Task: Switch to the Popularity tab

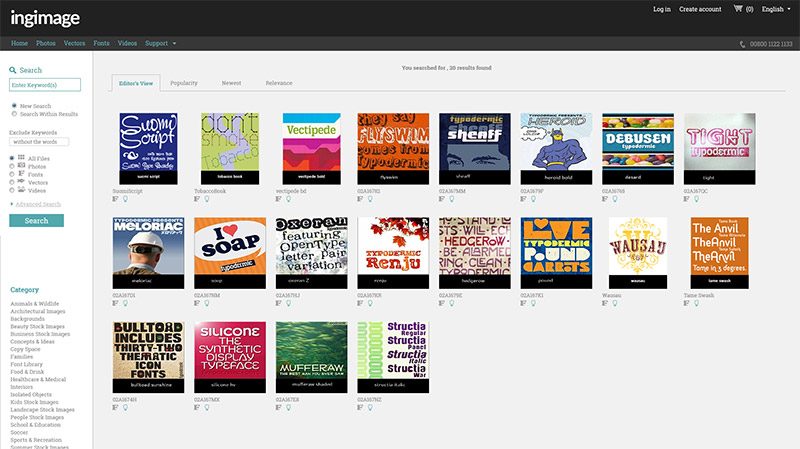Action: 183,83
